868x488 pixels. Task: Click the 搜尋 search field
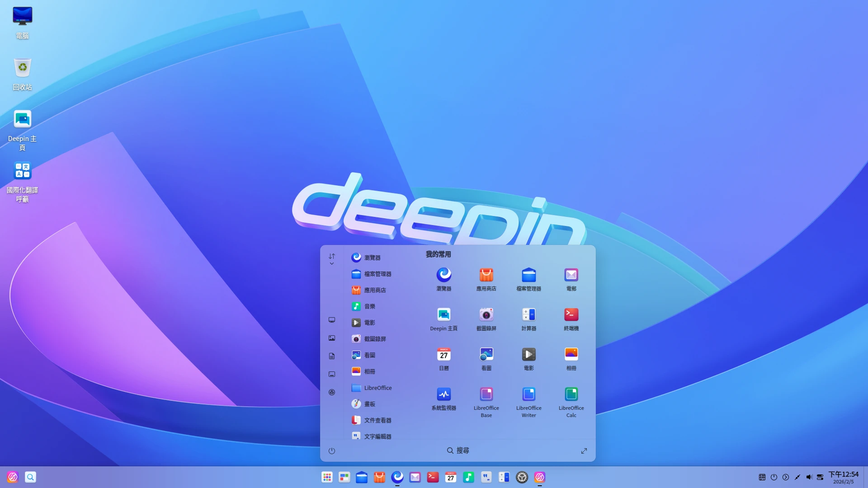coord(458,450)
